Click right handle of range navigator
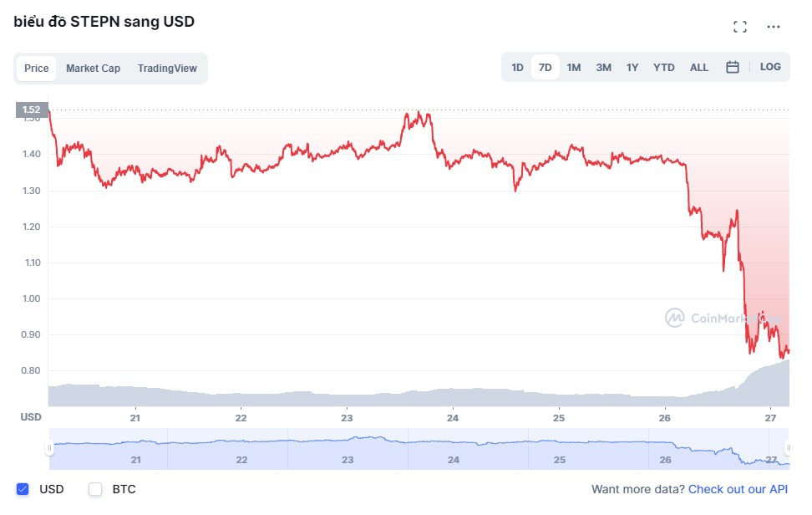The height and width of the screenshot is (515, 812). pyautogui.click(x=787, y=448)
